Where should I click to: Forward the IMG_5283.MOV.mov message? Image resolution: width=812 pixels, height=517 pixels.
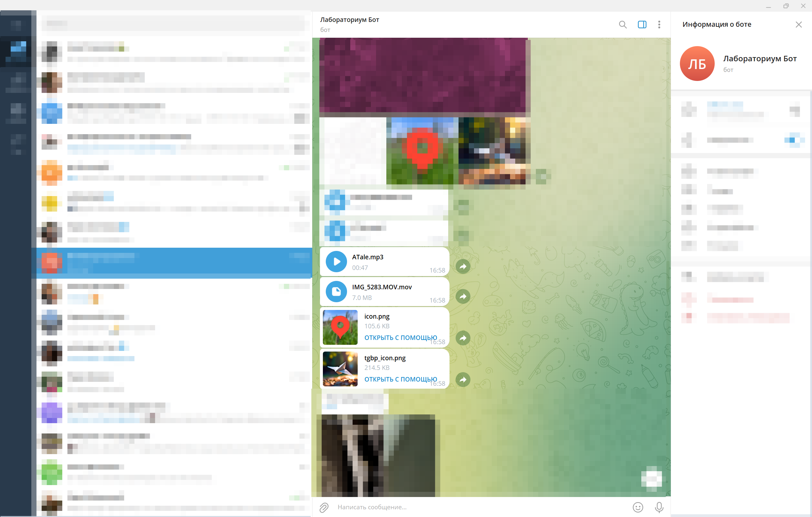tap(463, 297)
